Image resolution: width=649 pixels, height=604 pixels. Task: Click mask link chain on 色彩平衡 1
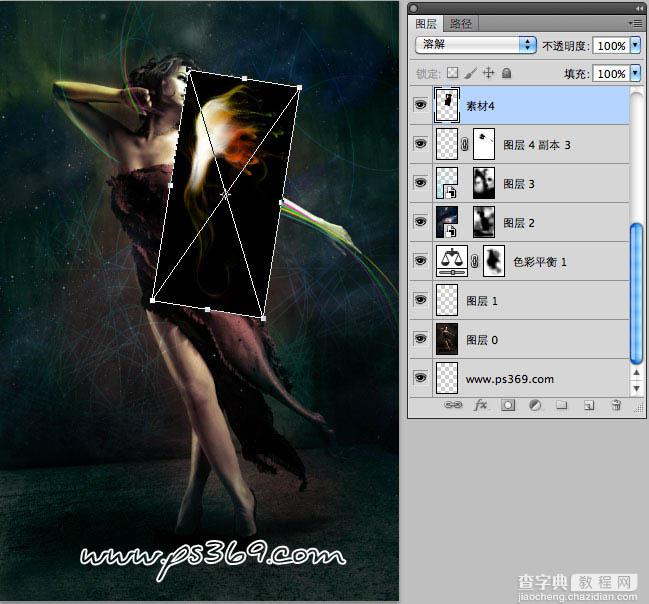click(x=475, y=261)
